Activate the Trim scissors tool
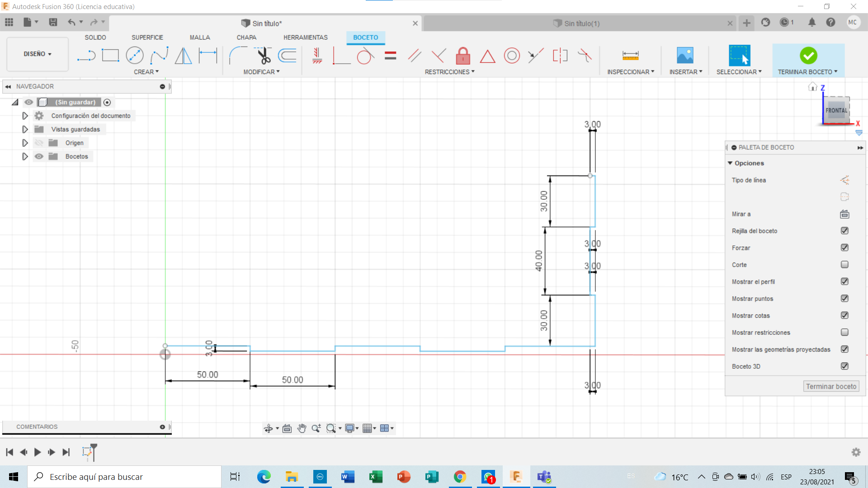This screenshot has width=868, height=488. [263, 56]
